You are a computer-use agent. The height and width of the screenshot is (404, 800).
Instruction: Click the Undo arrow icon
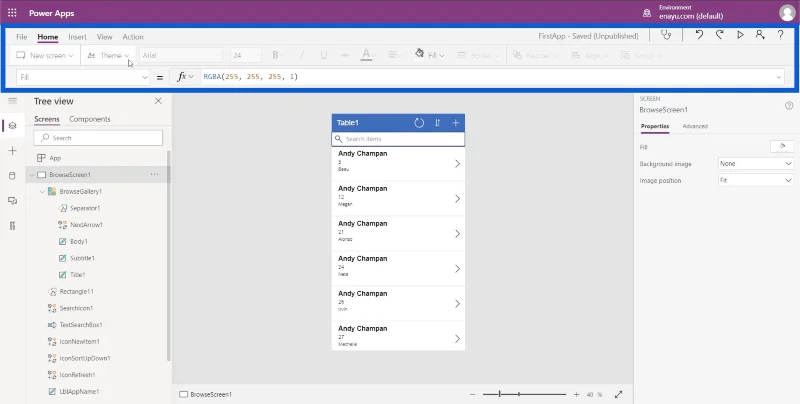699,35
